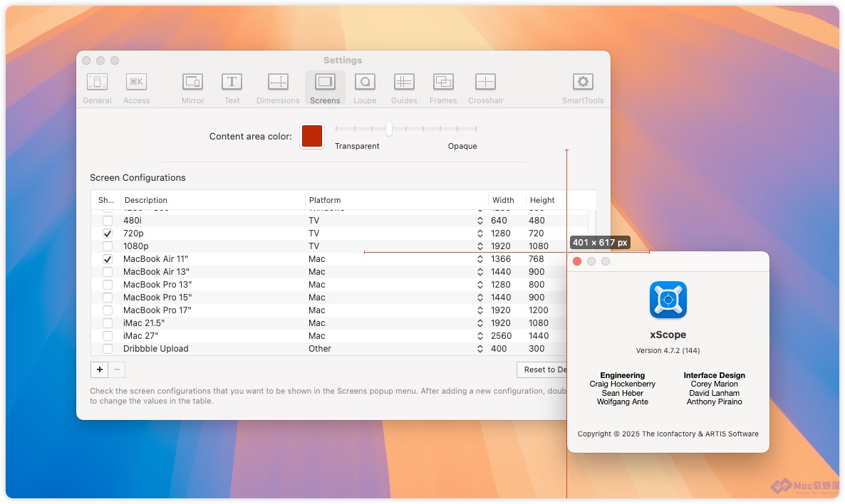Switch to the Mirror settings pane
This screenshot has width=845, height=504.
pyautogui.click(x=192, y=89)
